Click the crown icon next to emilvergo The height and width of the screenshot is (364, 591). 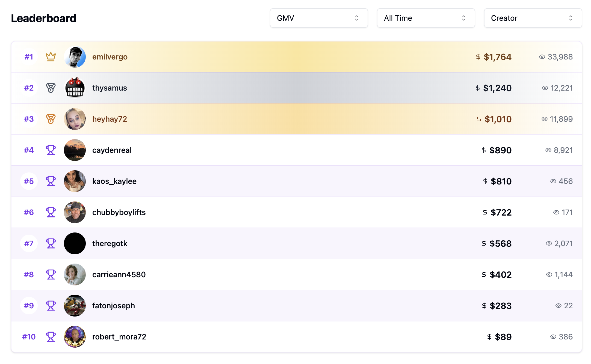51,57
